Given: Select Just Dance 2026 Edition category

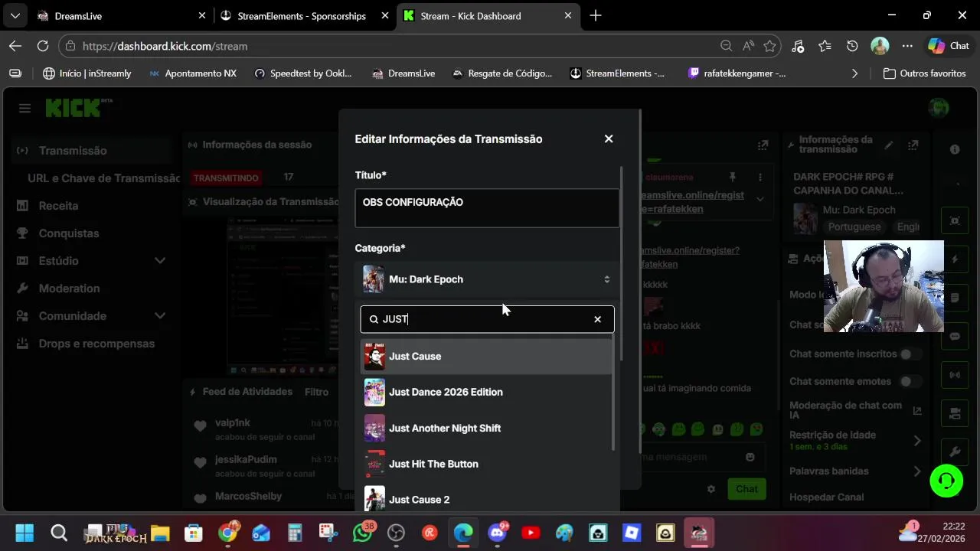Looking at the screenshot, I should pyautogui.click(x=487, y=392).
